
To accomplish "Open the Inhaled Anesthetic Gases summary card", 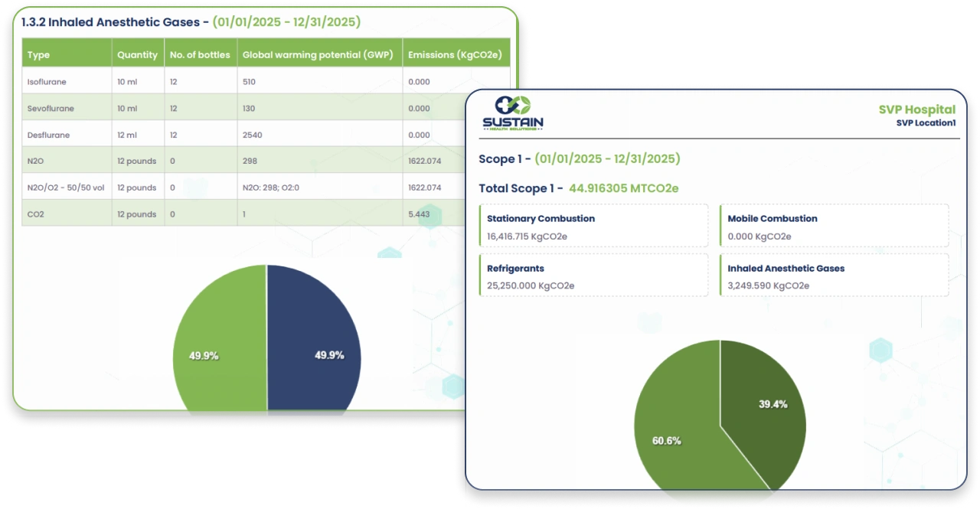I will pos(834,276).
